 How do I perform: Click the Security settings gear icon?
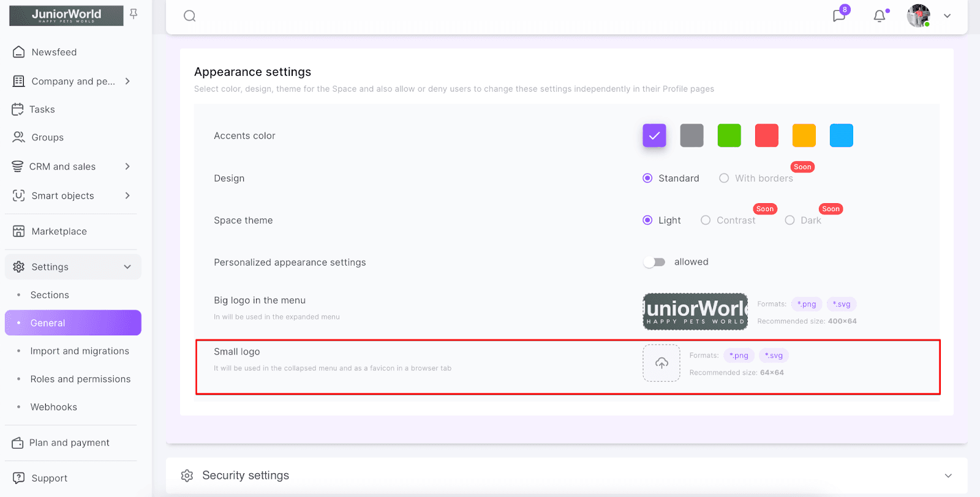pyautogui.click(x=187, y=476)
